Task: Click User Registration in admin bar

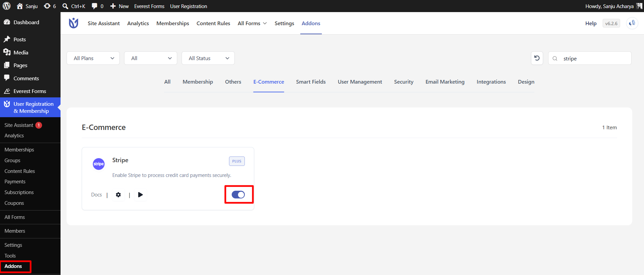Action: coord(189,6)
